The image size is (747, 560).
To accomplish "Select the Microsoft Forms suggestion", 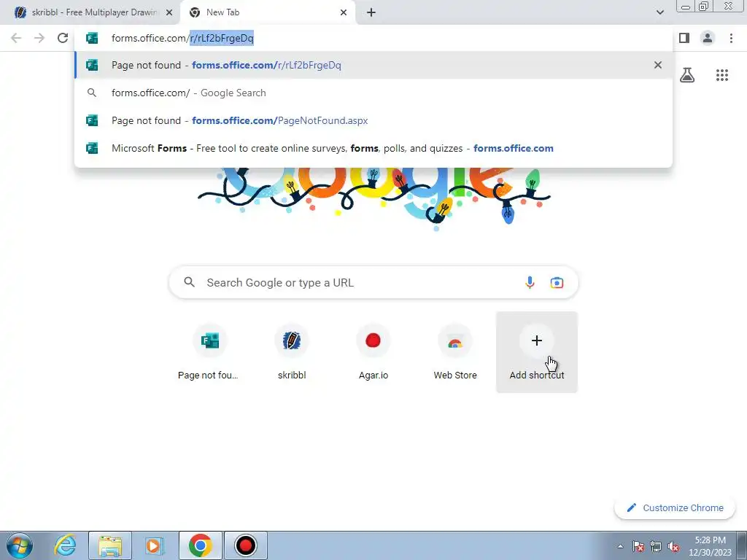I will [373, 148].
